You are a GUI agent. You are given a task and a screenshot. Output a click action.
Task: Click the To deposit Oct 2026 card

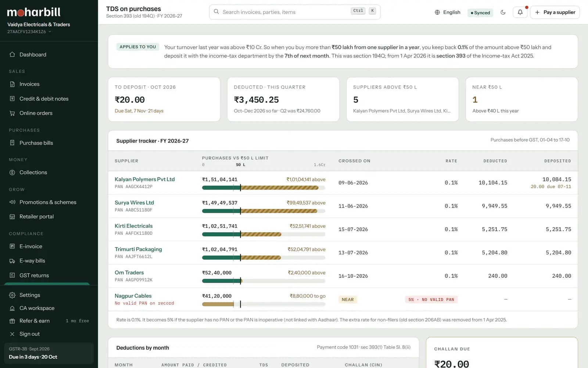[x=164, y=99]
